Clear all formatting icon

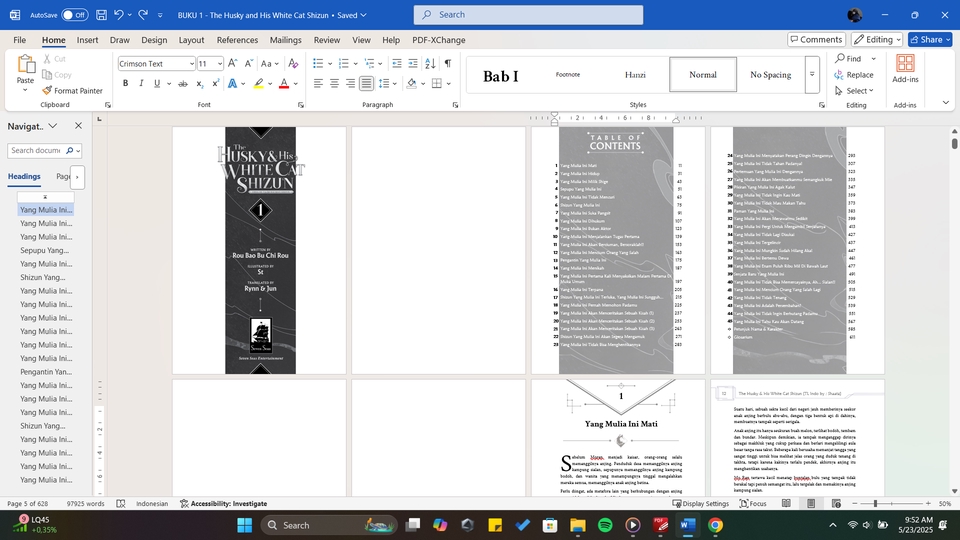click(293, 63)
